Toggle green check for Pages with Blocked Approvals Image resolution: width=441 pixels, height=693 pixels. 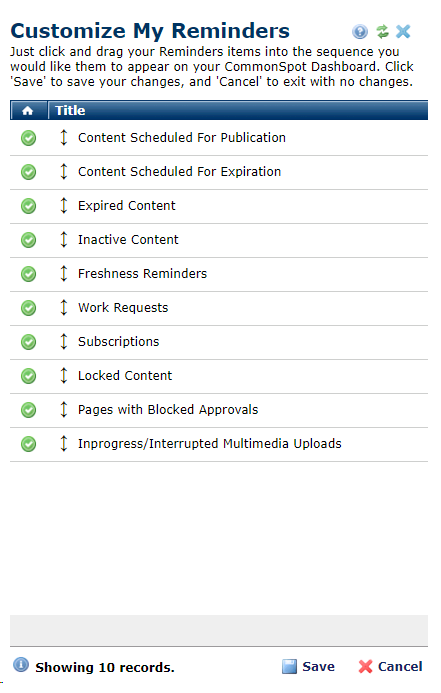[29, 410]
